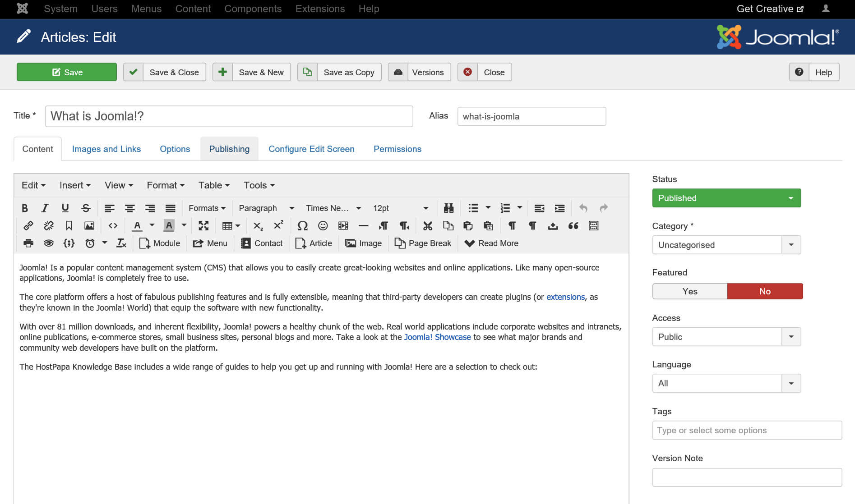Cut selected text with scissors icon
The width and height of the screenshot is (855, 504).
click(x=427, y=225)
